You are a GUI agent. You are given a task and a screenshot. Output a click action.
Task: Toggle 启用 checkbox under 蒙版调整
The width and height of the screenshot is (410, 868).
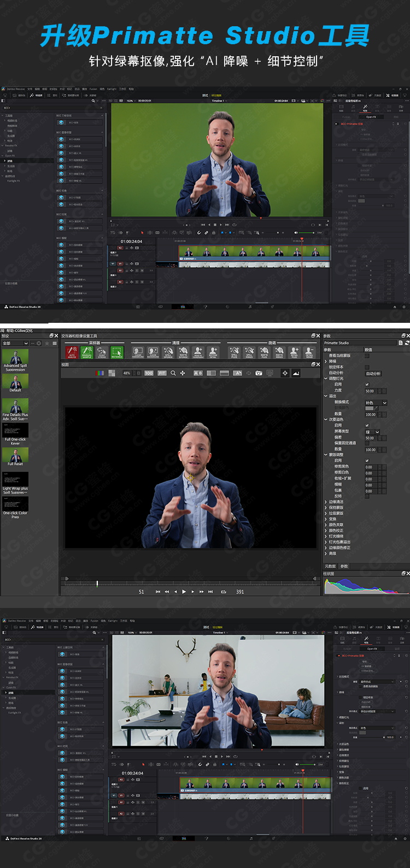[367, 460]
